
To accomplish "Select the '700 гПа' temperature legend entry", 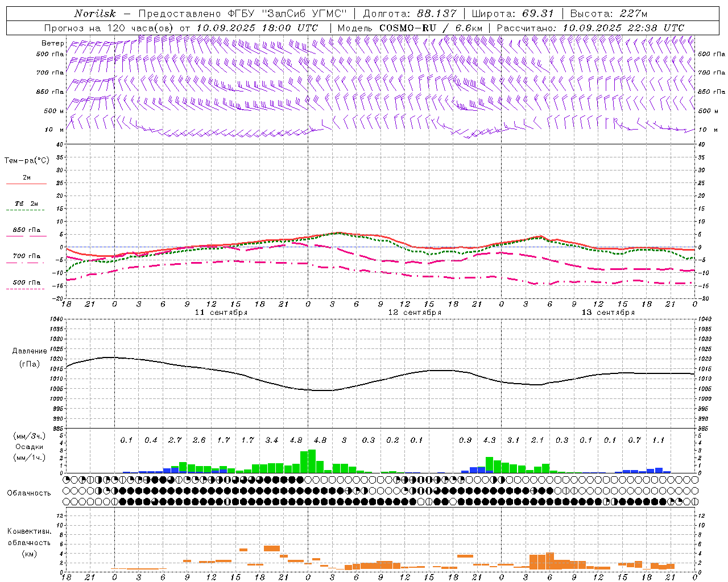I will 27,256.
